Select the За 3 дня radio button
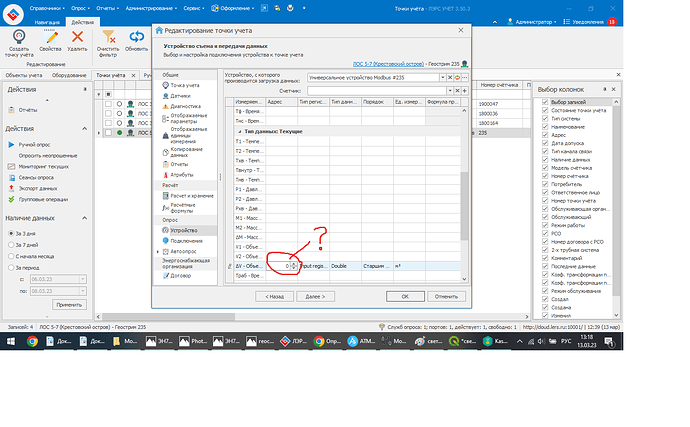Viewport: 690px width, 427px height. (x=11, y=233)
